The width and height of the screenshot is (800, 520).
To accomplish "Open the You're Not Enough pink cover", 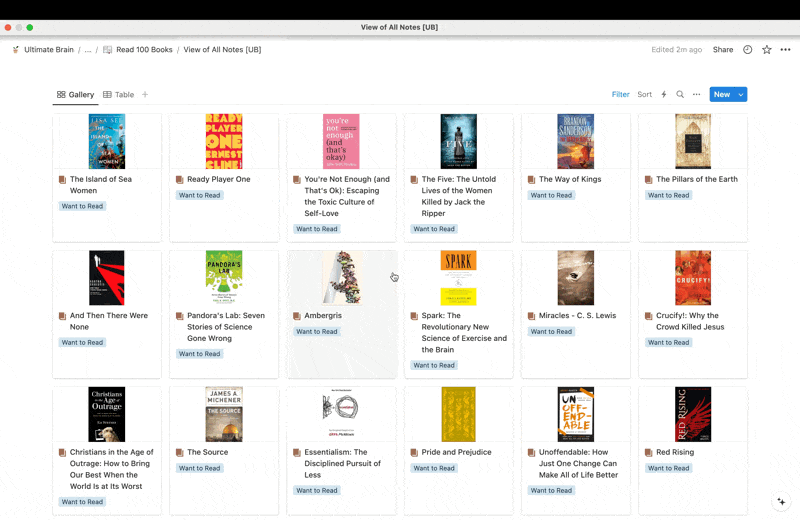I will (341, 141).
